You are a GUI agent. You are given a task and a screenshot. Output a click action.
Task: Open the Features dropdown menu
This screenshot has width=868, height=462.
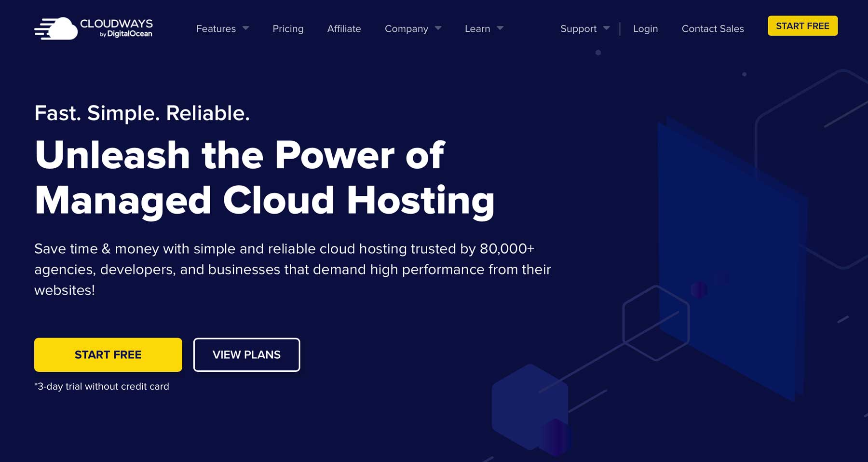pos(216,29)
